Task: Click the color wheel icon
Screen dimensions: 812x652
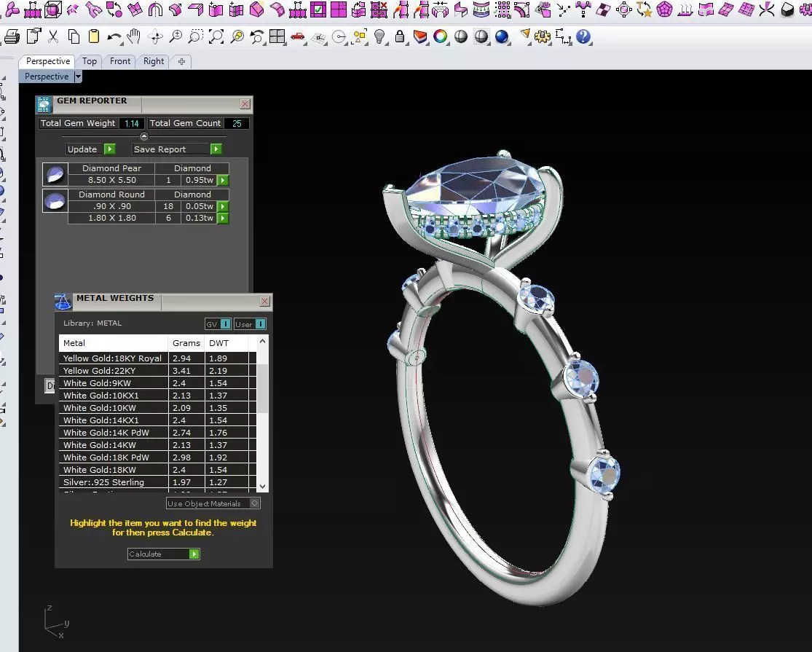Action: tap(440, 36)
